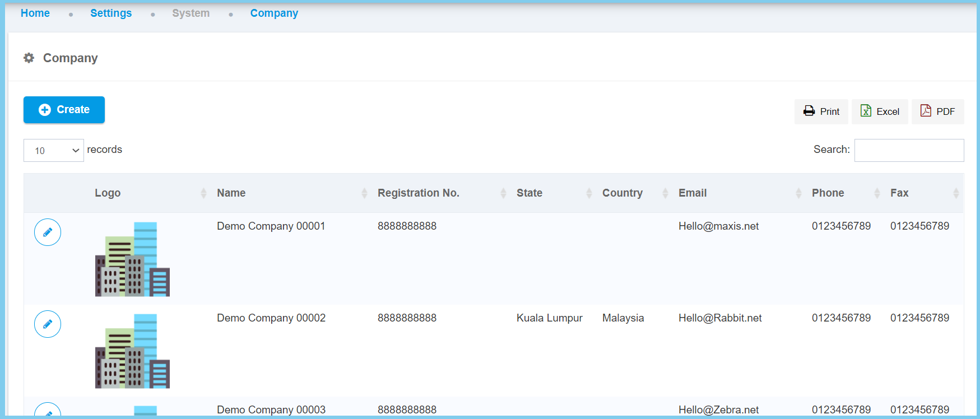Sort the table by Email column
980x419 pixels.
tap(692, 193)
